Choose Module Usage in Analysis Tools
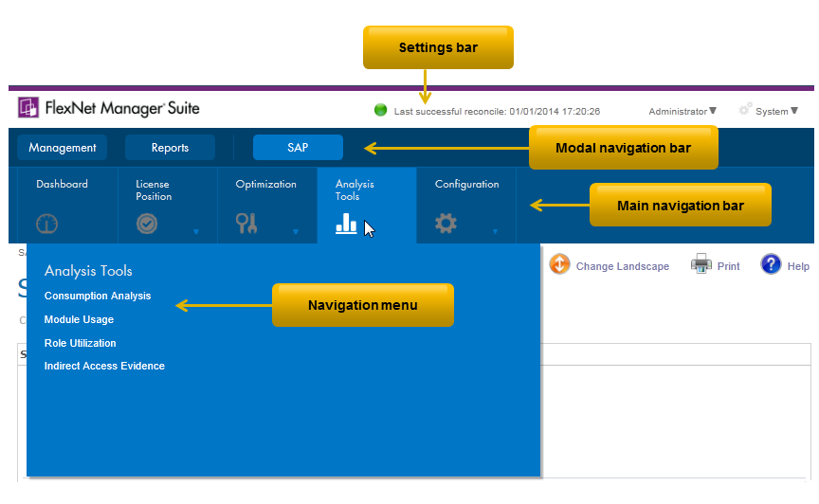Screen dimensions: 819x504 pos(79,319)
